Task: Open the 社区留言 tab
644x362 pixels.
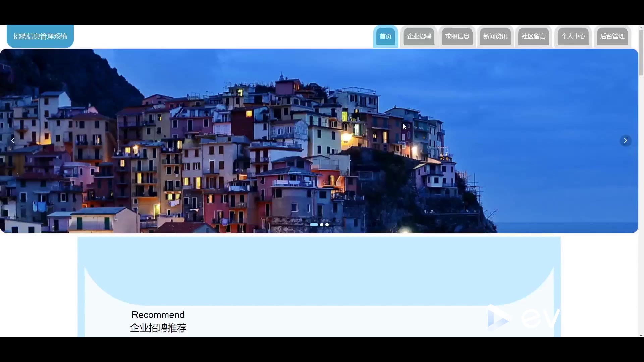Action: click(x=533, y=36)
